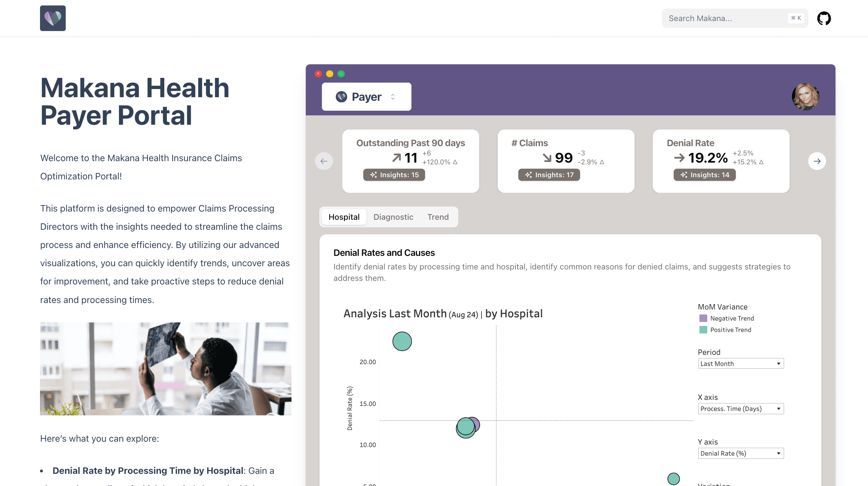This screenshot has height=486, width=868.
Task: Open Insights: 15 on the Outstanding Past 90 days card
Action: click(x=394, y=175)
